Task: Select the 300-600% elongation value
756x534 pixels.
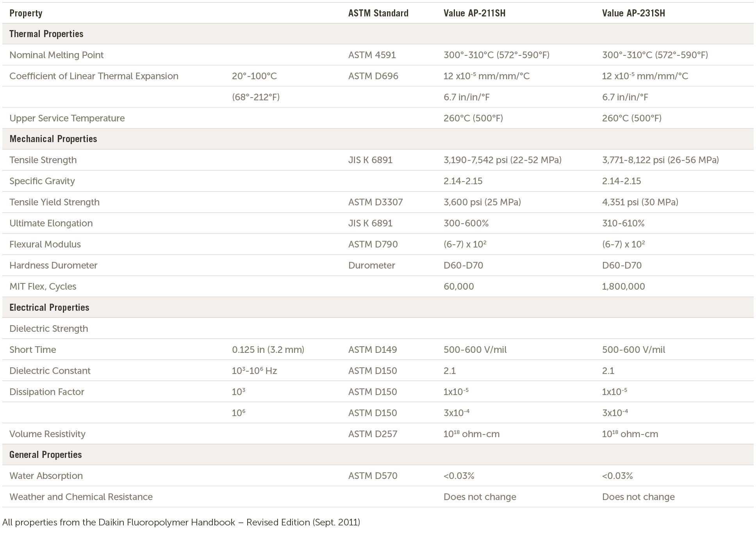Action: tap(466, 223)
